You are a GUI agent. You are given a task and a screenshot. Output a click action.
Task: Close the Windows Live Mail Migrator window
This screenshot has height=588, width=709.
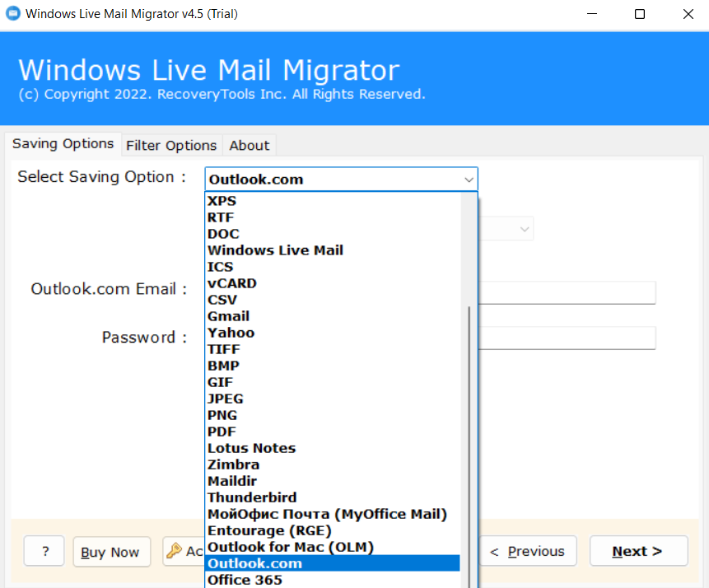pyautogui.click(x=688, y=14)
